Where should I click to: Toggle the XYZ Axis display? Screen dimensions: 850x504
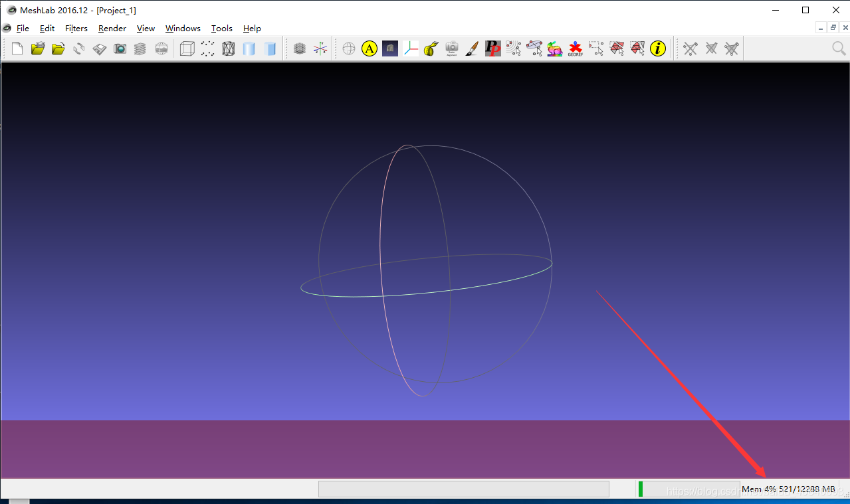point(320,48)
